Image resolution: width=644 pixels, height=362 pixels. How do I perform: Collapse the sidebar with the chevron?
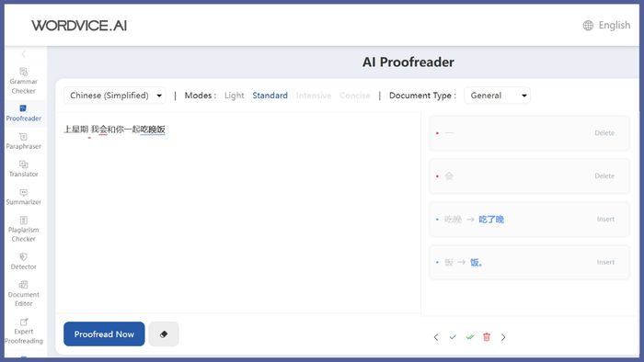pyautogui.click(x=23, y=54)
